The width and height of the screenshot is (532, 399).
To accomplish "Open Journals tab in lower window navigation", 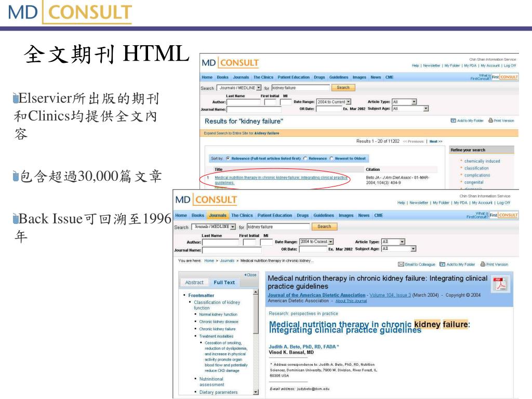I will [x=218, y=216].
